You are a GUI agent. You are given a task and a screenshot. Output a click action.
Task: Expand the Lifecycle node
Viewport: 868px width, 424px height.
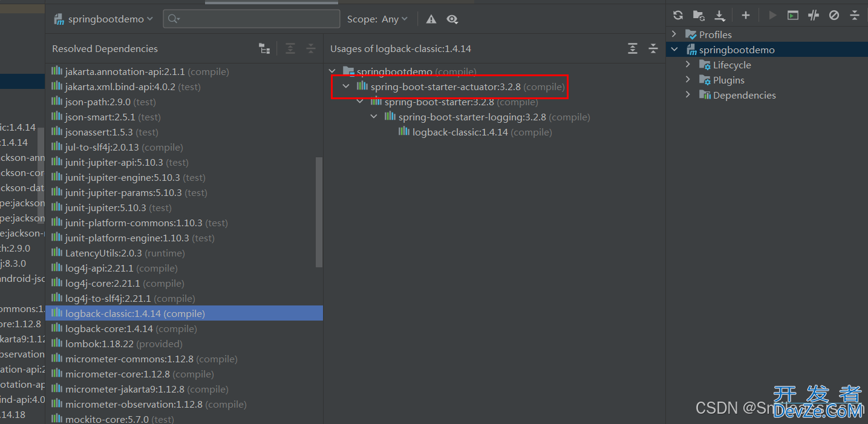[688, 65]
